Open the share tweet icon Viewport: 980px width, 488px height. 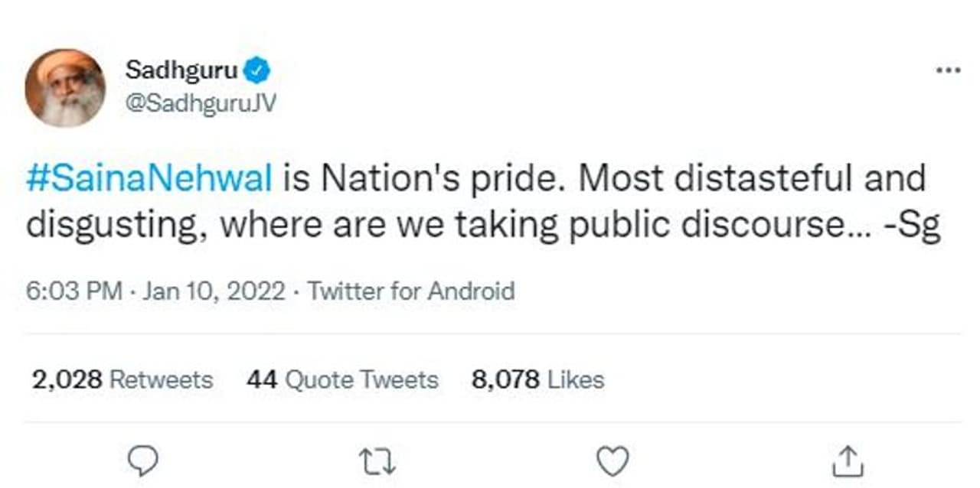click(x=848, y=461)
